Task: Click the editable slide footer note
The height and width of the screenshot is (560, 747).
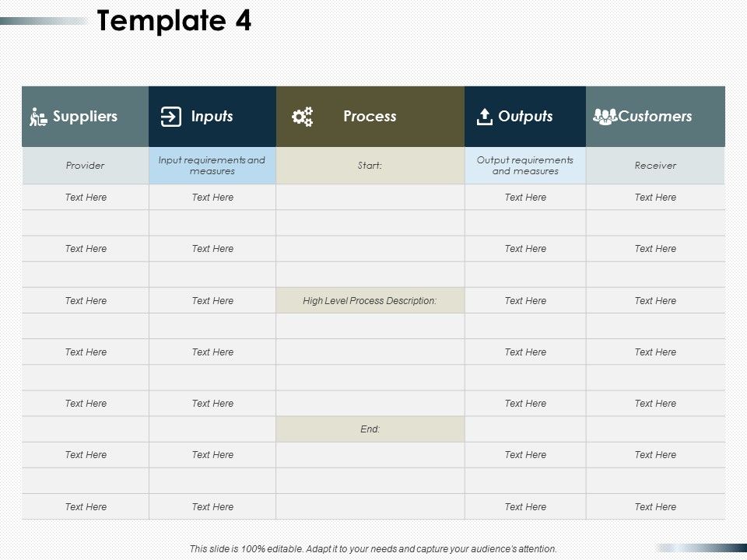Action: [373, 548]
